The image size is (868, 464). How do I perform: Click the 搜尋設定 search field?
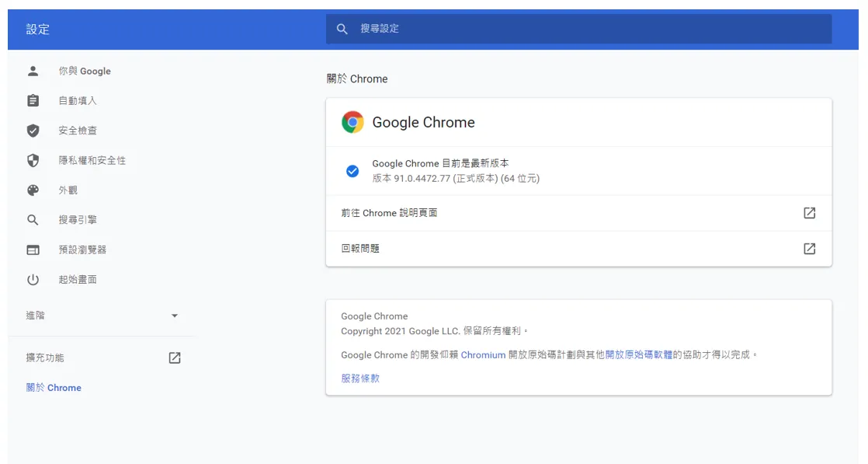tap(578, 29)
